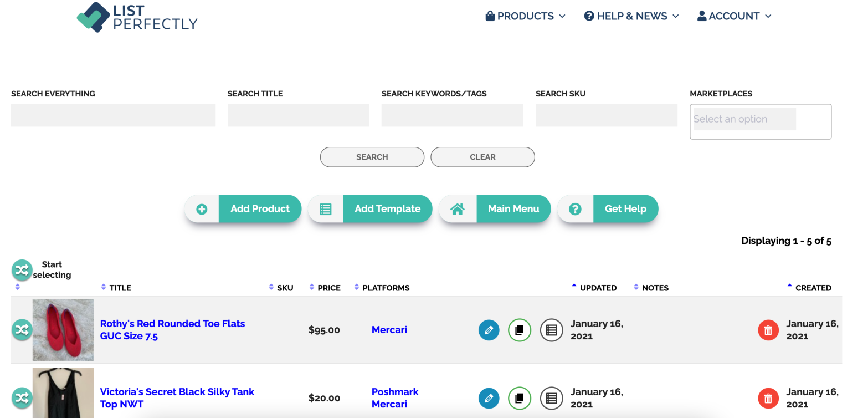
Task: Open Help & News menu
Action: coord(631,16)
